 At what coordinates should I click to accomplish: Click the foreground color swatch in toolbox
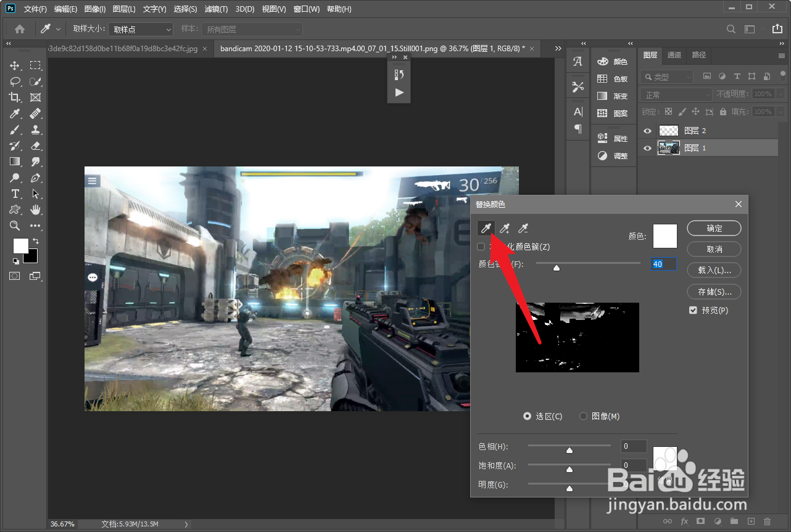click(x=20, y=245)
